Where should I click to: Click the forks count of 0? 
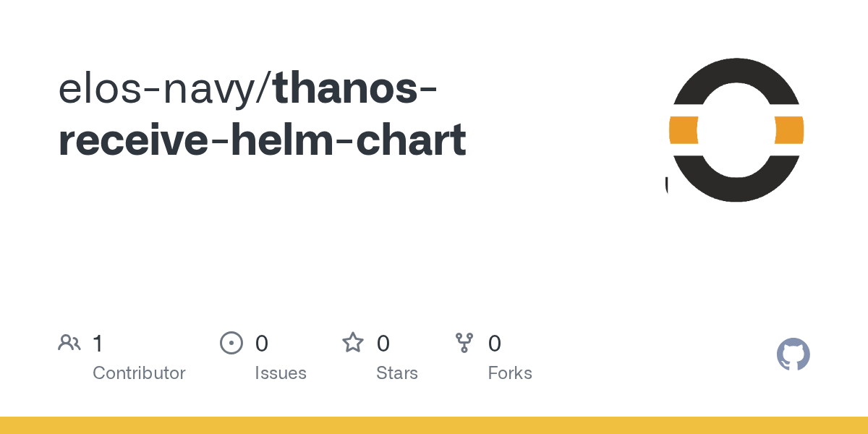pyautogui.click(x=495, y=344)
